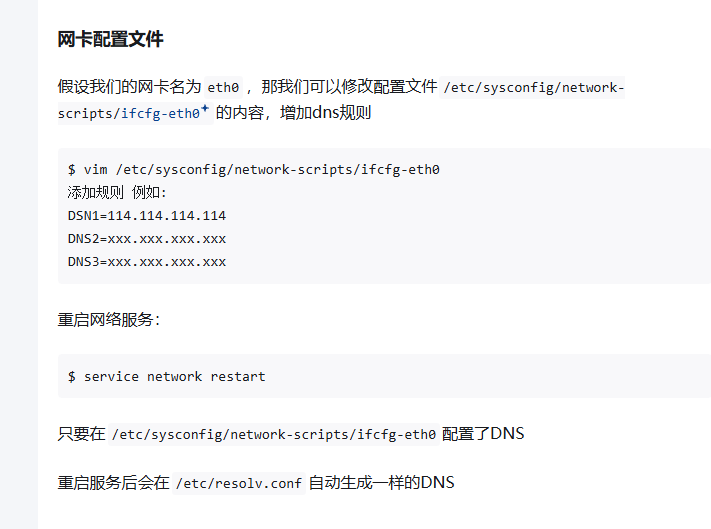Click the ifcfg-eth0 path after 只要在
711x529 pixels.
274,434
